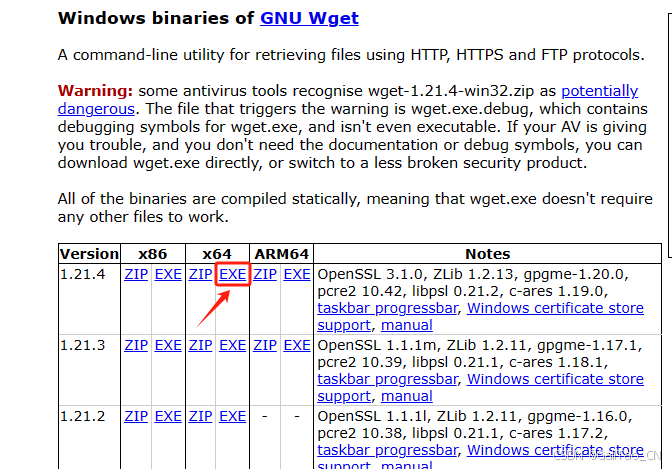Click 'OpenSSL 3.1.0' notes text
672x469 pixels.
click(370, 274)
